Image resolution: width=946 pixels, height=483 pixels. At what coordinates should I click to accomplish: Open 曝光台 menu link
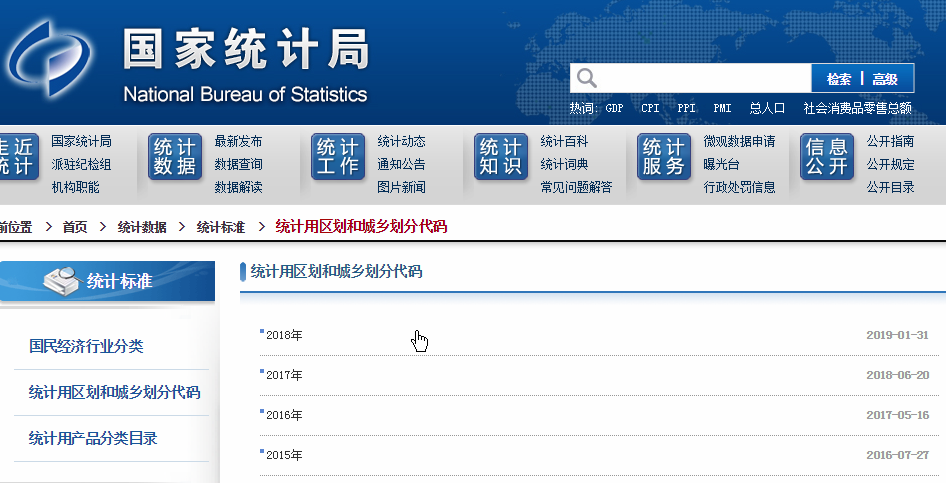click(722, 164)
